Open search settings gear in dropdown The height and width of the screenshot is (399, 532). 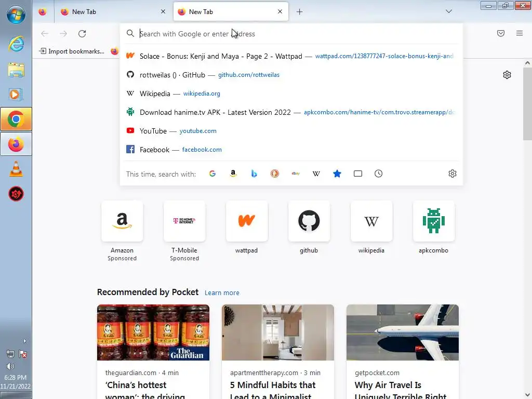coord(453,174)
